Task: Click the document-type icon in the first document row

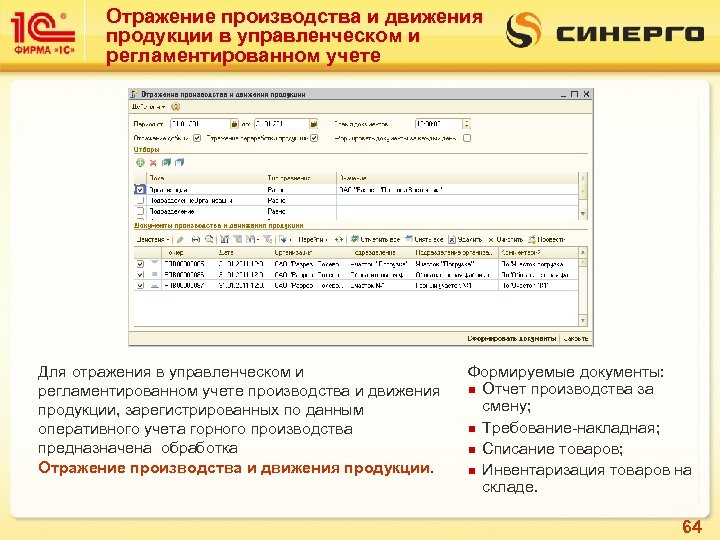Action: point(155,264)
